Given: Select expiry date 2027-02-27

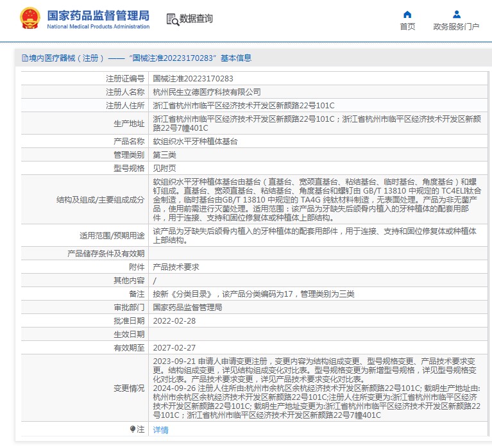Looking at the screenshot, I should pyautogui.click(x=174, y=347).
